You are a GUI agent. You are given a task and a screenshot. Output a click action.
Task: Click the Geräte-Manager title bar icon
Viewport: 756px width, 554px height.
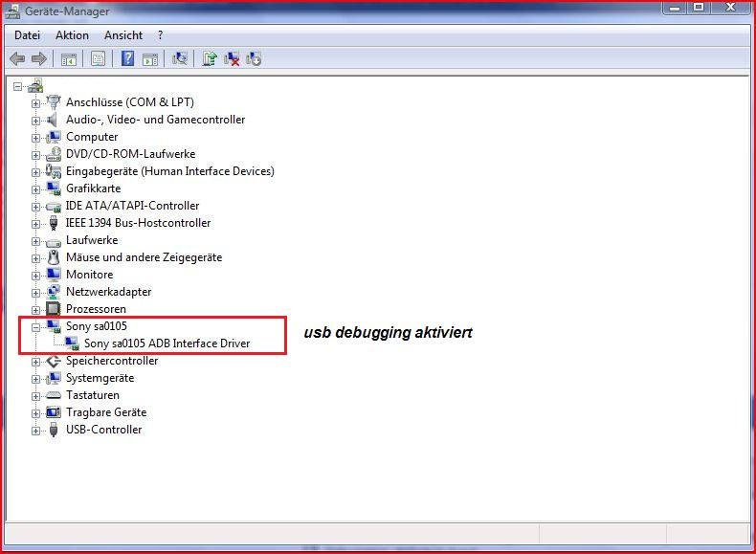[12, 11]
